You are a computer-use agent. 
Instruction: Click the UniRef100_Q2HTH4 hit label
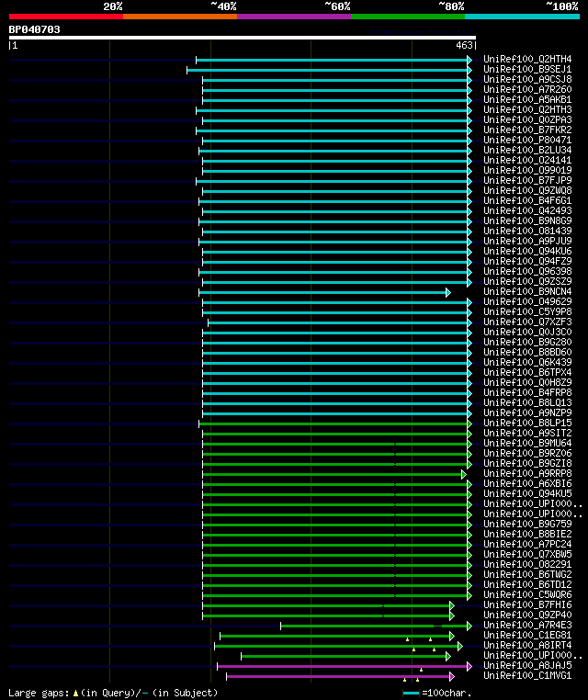[527, 60]
